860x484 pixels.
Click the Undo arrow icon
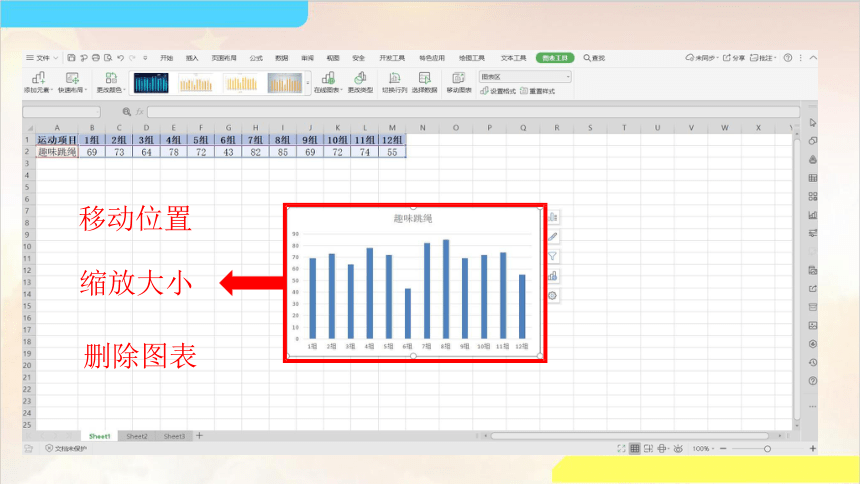[120, 58]
